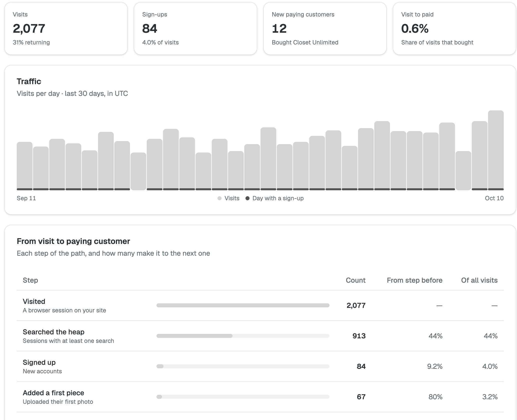Screen dimensions: 517x420
Task: Click the 'Sep 11' axis label
Action: coord(26,198)
